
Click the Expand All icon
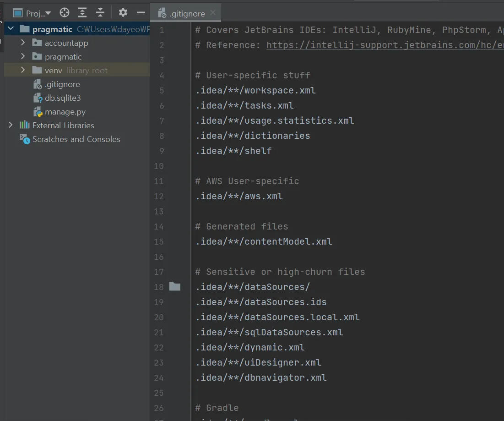pos(82,13)
